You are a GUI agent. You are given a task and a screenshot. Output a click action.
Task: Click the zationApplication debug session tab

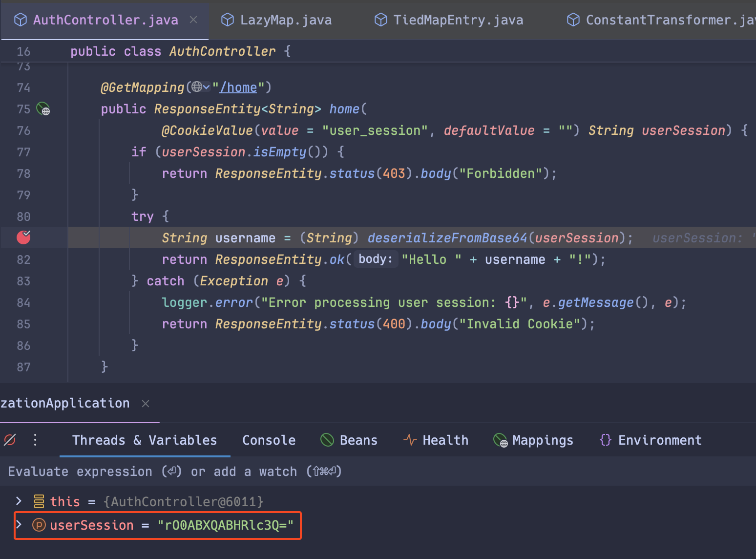(x=65, y=403)
